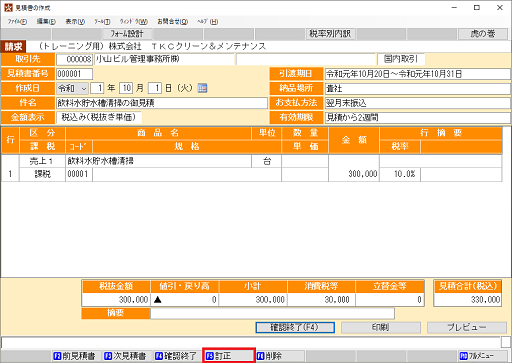512x363 pixels.
Task: Click the お支払方法 field 翌月末振込
Action: click(418, 103)
